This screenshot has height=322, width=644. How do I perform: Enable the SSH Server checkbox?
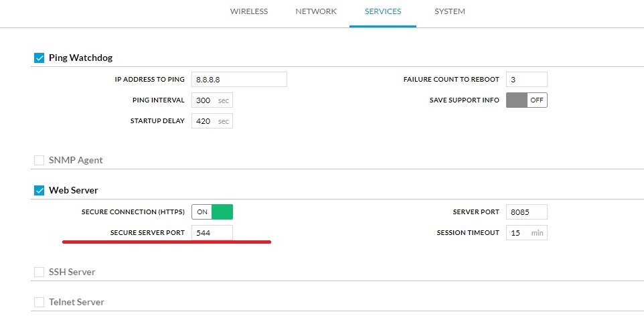pos(39,272)
